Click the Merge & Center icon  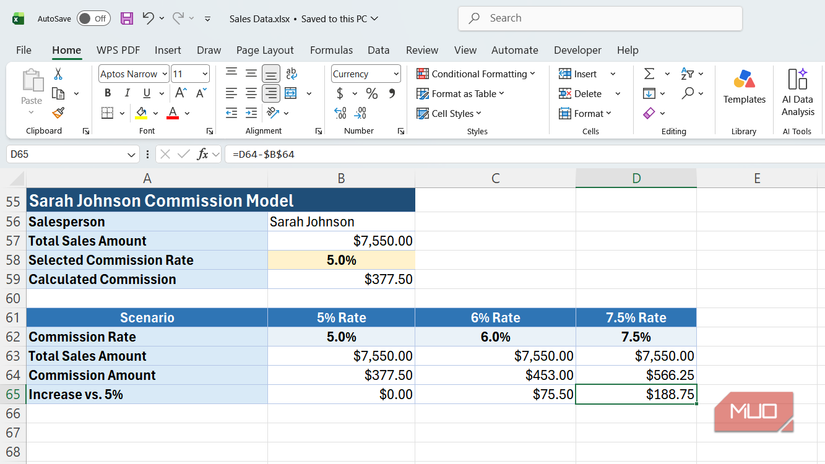(291, 94)
